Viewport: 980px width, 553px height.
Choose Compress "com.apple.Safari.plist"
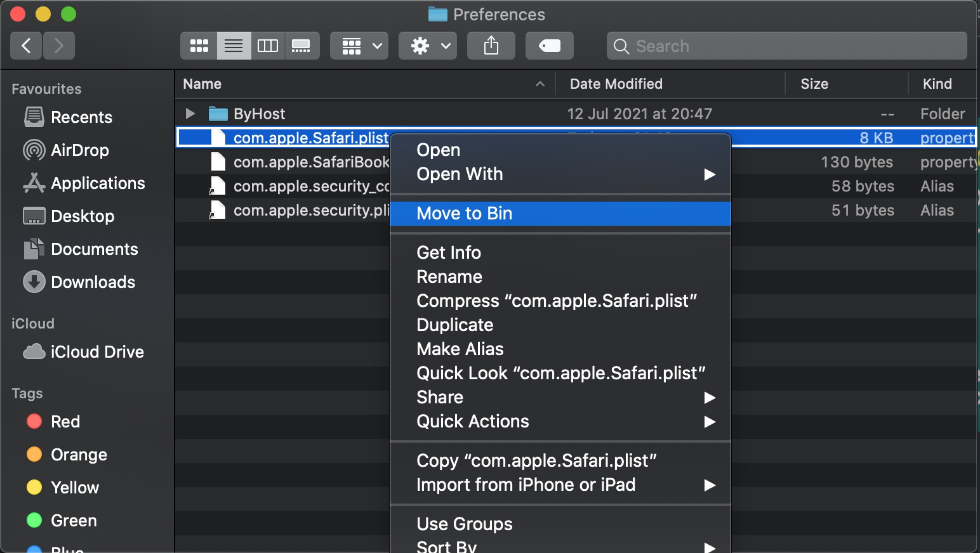click(560, 301)
